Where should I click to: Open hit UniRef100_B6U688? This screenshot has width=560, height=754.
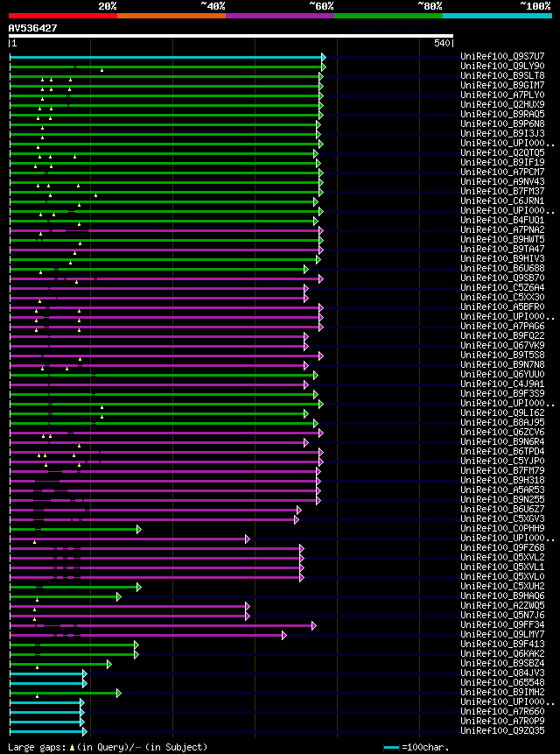(503, 268)
